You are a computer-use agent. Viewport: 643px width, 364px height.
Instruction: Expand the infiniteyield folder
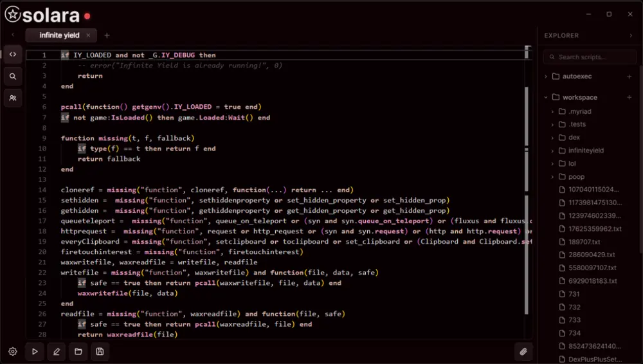(552, 150)
